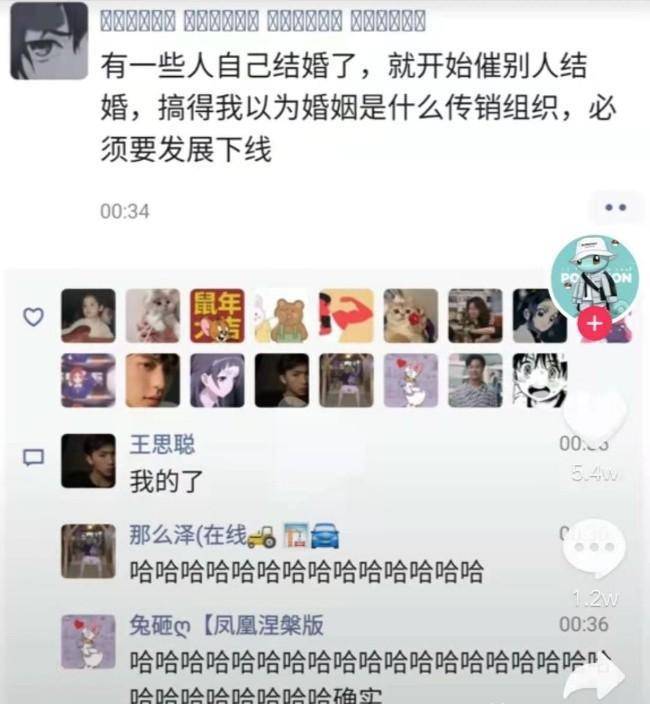Open 兔砸【凤凰涅槃版 commenter name
This screenshot has width=650, height=704.
226,625
